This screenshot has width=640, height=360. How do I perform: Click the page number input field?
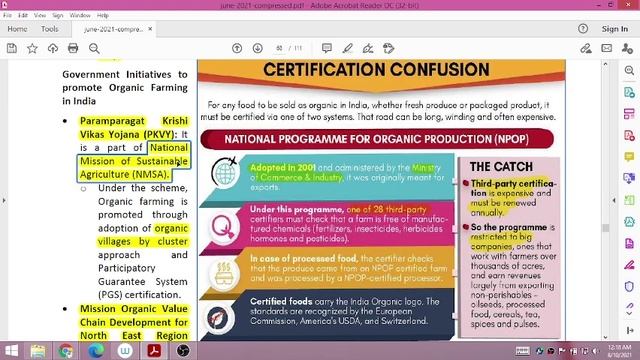[279, 48]
